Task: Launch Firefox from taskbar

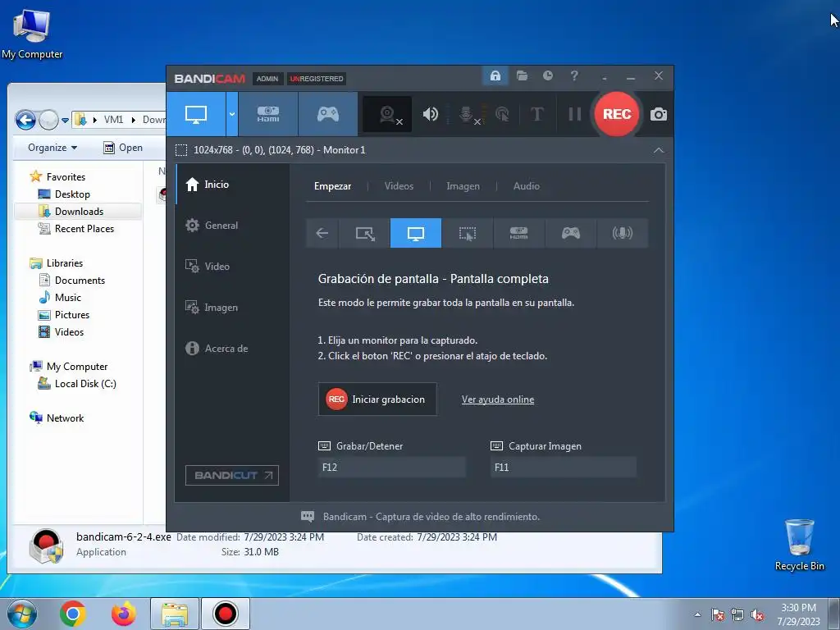Action: click(124, 614)
